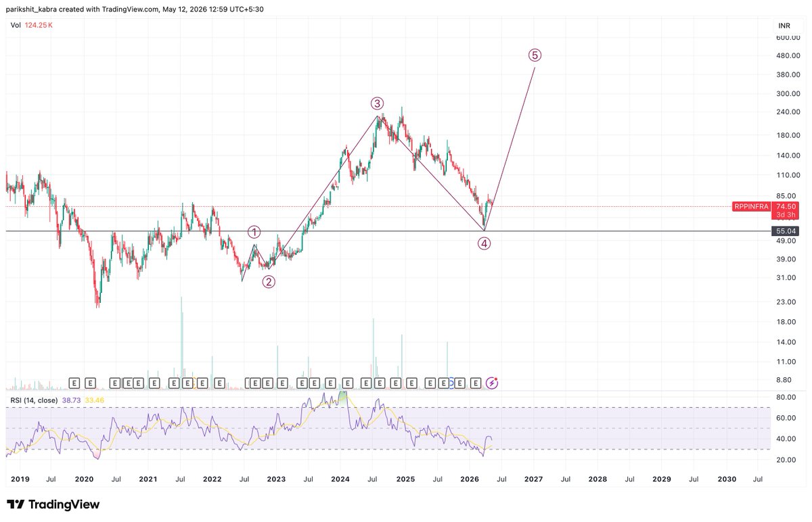Select the circled wave label 1
This screenshot has height=522, width=812.
(254, 232)
